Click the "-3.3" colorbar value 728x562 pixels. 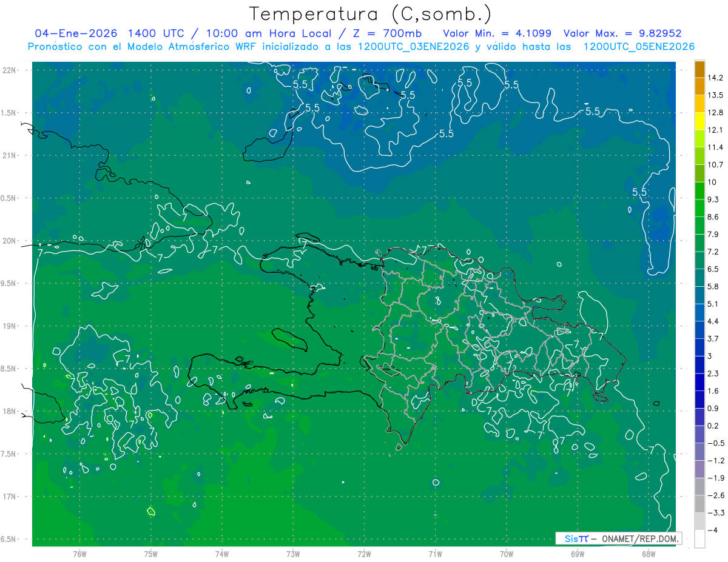pyautogui.click(x=715, y=513)
